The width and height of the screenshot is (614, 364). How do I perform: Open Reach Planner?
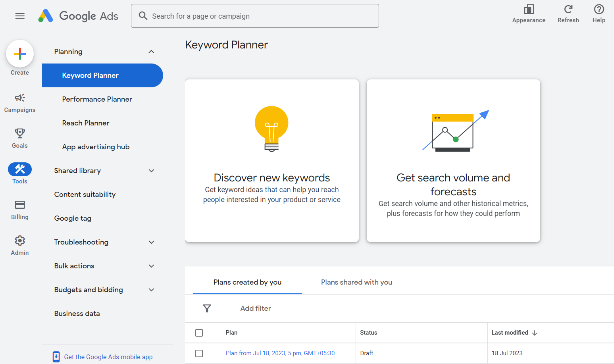86,123
